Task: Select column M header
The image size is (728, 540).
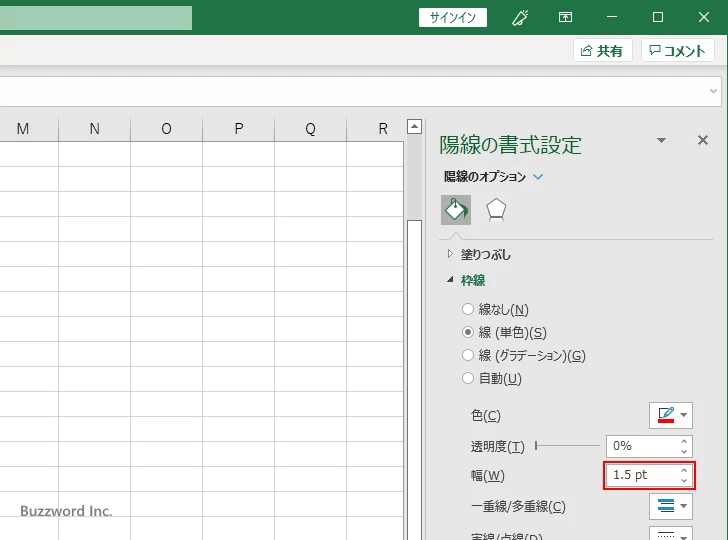Action: click(23, 129)
